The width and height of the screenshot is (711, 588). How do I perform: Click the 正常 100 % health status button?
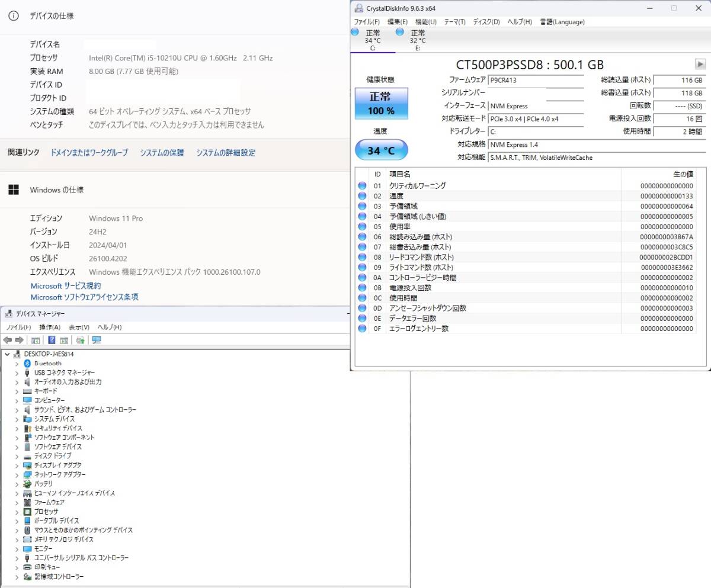382,103
